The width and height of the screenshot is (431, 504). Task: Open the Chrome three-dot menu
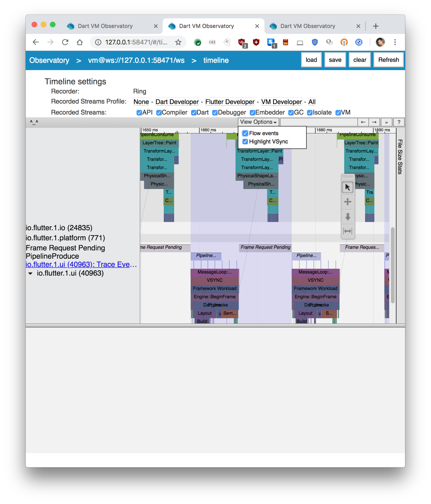click(x=395, y=42)
